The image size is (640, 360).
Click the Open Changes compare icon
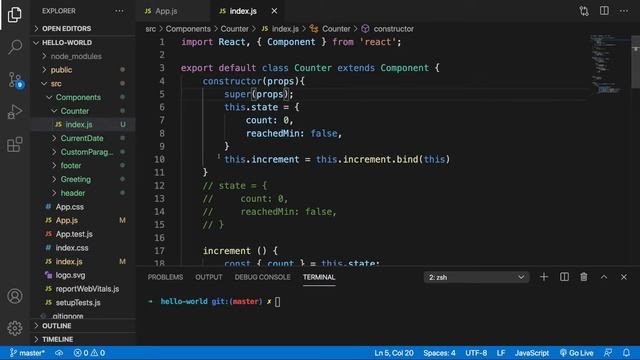(584, 11)
